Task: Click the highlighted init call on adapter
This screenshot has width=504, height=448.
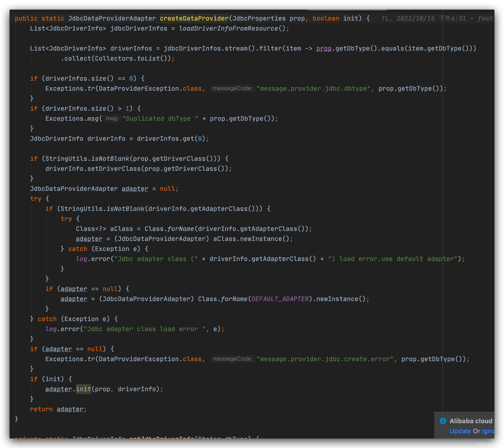Action: [x=83, y=389]
